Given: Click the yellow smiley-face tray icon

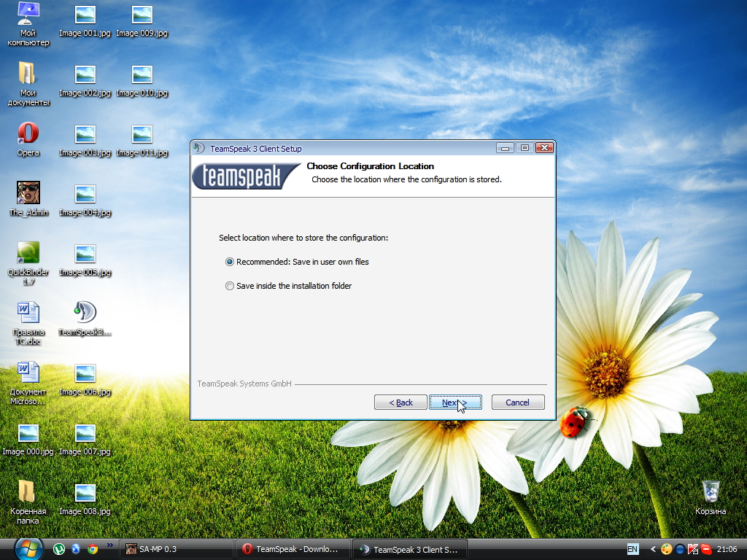Looking at the screenshot, I should [x=667, y=549].
